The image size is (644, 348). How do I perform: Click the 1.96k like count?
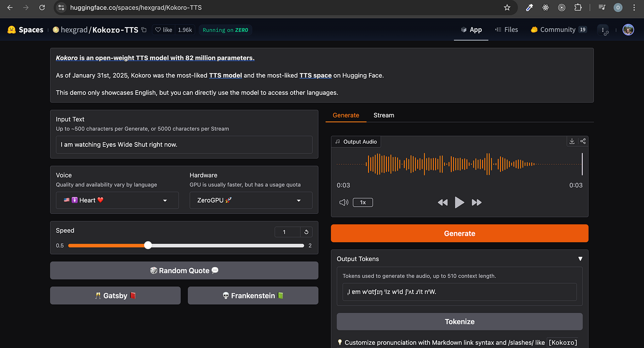(185, 30)
